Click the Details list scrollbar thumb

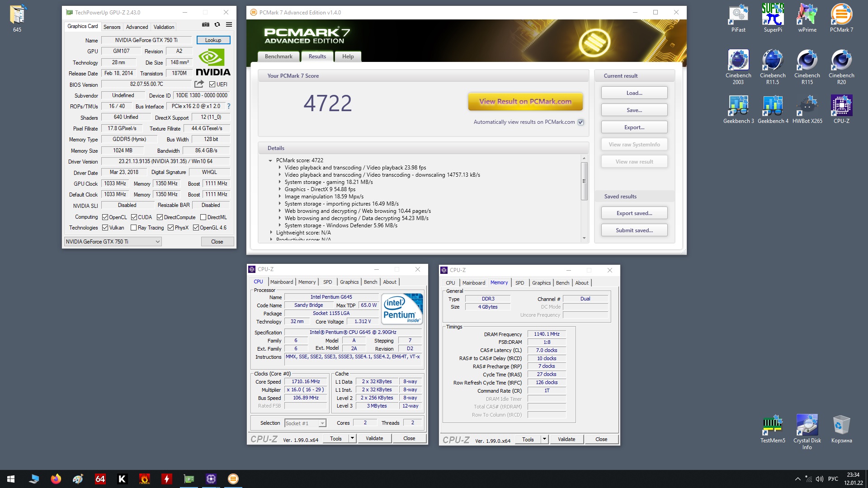click(584, 181)
